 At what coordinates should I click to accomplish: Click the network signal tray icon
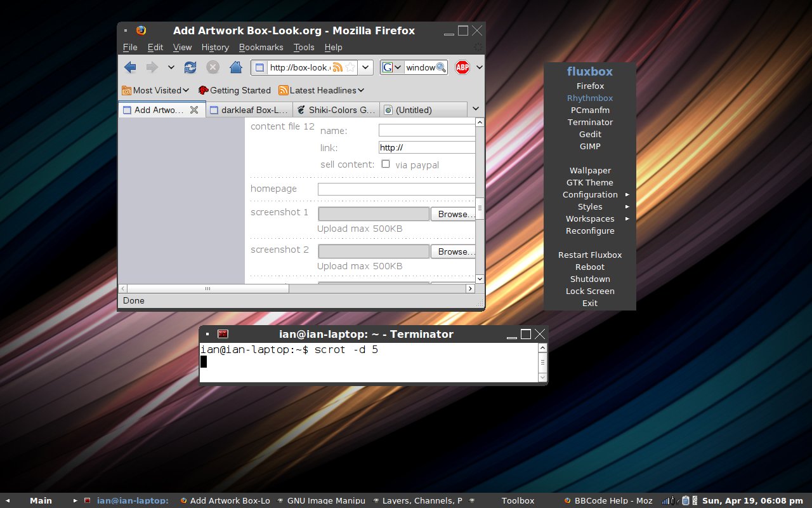tap(665, 500)
